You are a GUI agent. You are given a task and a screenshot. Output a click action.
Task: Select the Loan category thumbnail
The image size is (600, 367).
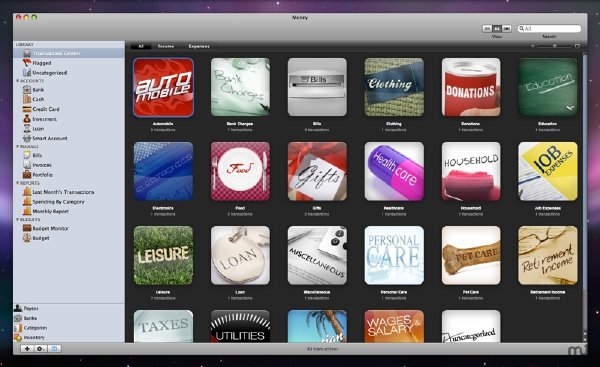[x=240, y=255]
